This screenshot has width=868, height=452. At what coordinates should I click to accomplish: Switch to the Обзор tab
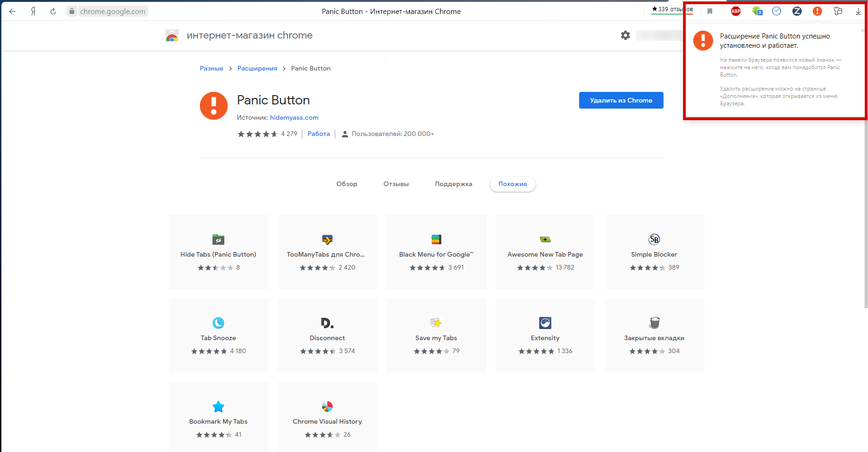coord(346,184)
